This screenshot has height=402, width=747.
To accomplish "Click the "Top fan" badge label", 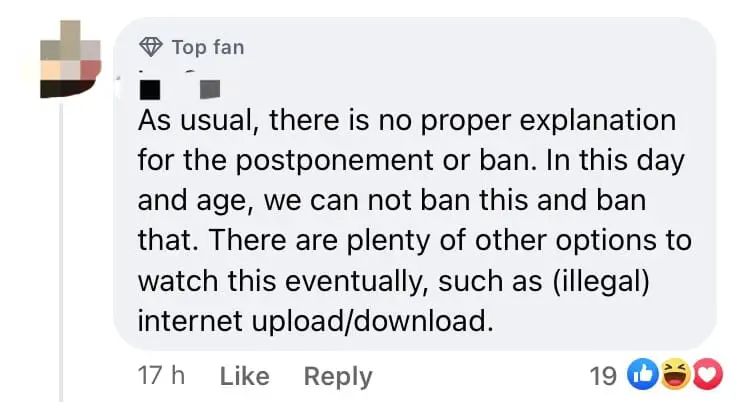I will [x=207, y=47].
